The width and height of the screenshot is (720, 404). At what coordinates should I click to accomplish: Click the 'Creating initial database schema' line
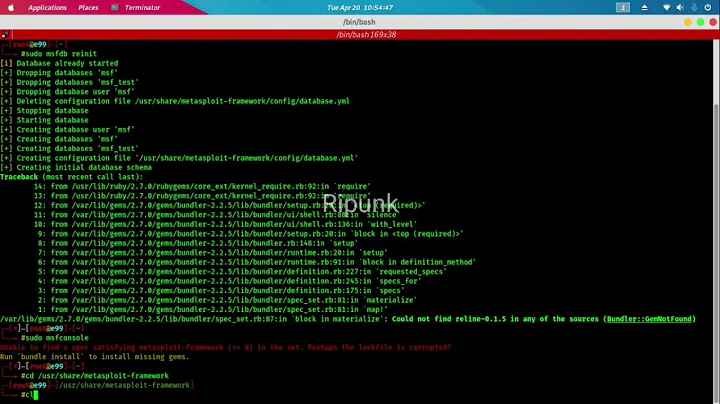pos(76,168)
